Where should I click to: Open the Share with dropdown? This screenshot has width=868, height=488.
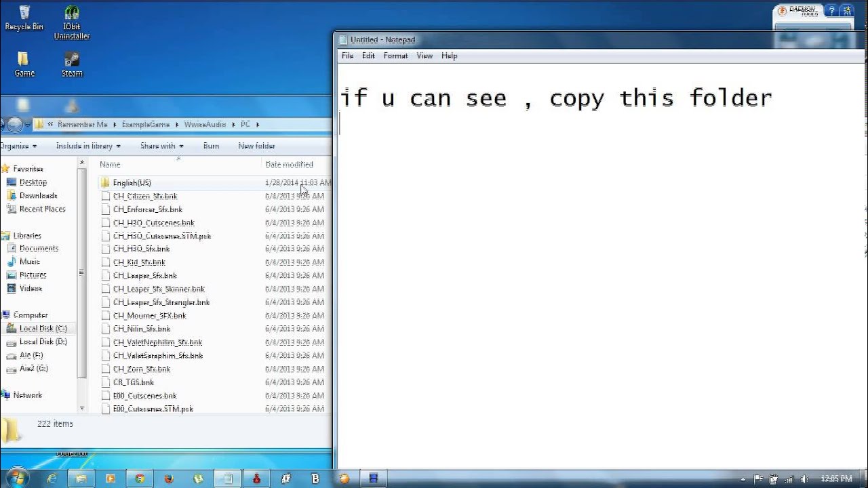click(161, 146)
